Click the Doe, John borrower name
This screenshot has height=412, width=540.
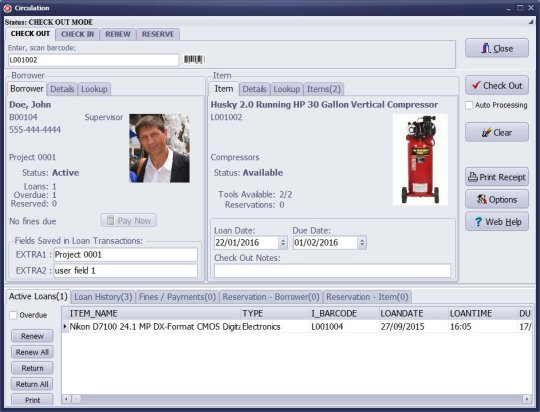pyautogui.click(x=30, y=104)
